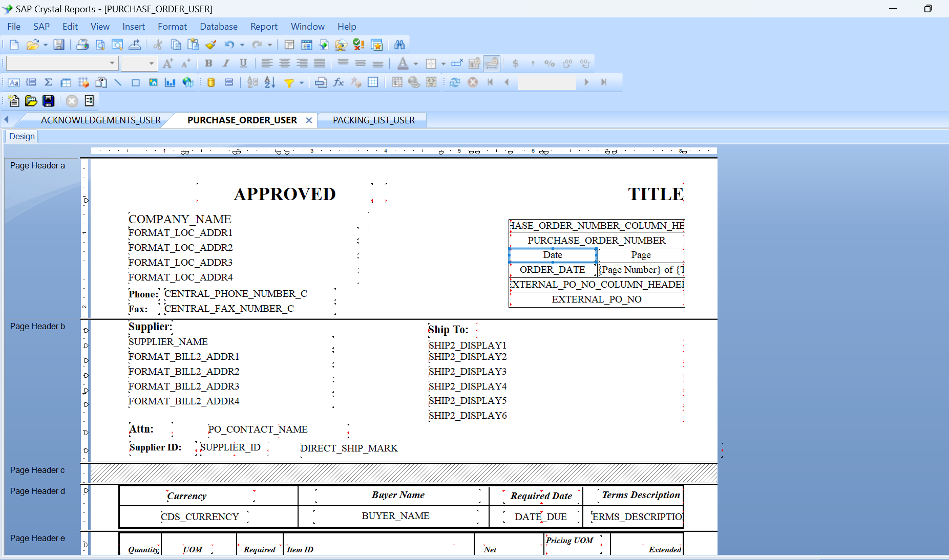
Task: Toggle align right
Action: pyautogui.click(x=302, y=63)
